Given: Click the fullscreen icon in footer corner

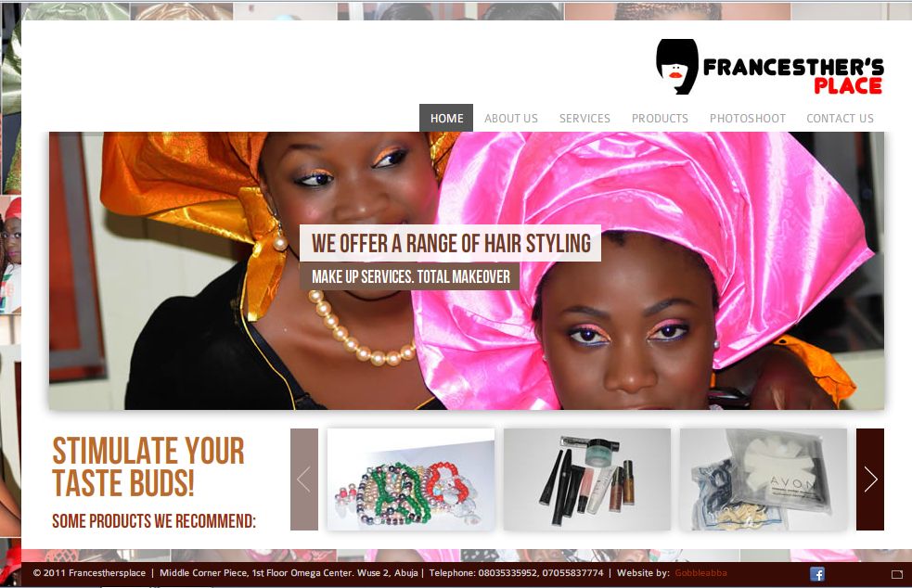Looking at the screenshot, I should coord(897,575).
